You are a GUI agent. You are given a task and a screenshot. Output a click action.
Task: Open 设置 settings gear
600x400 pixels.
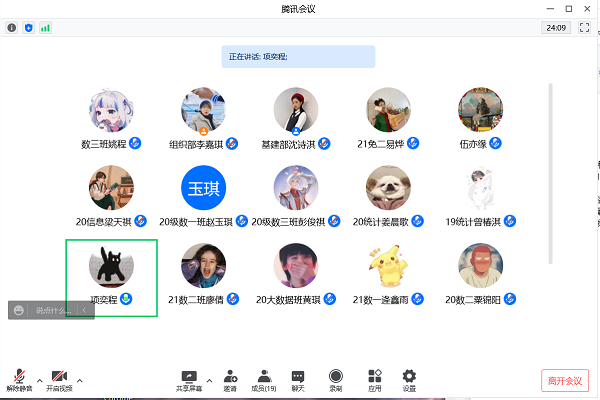[x=408, y=379]
